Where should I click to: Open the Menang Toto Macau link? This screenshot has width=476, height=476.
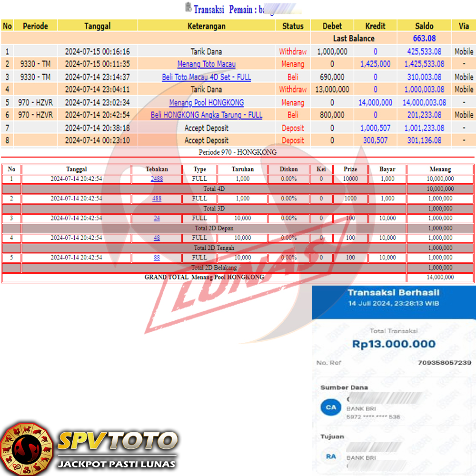tap(206, 64)
